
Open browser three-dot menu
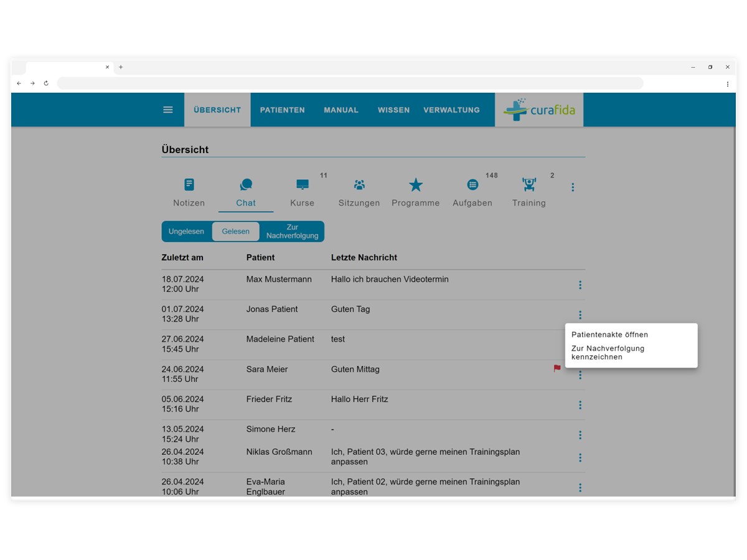(727, 83)
